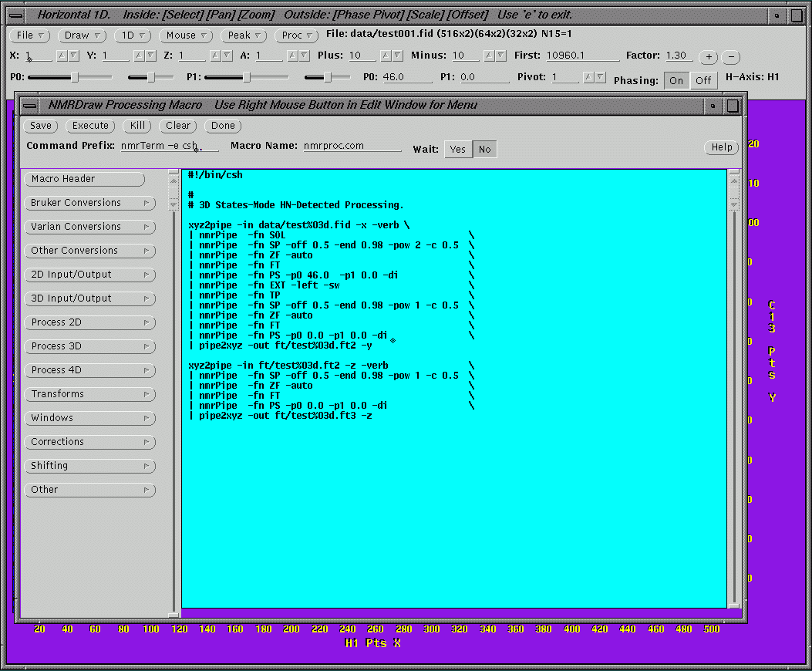812x671 pixels.
Task: Turn Phasing Off
Action: [x=702, y=80]
